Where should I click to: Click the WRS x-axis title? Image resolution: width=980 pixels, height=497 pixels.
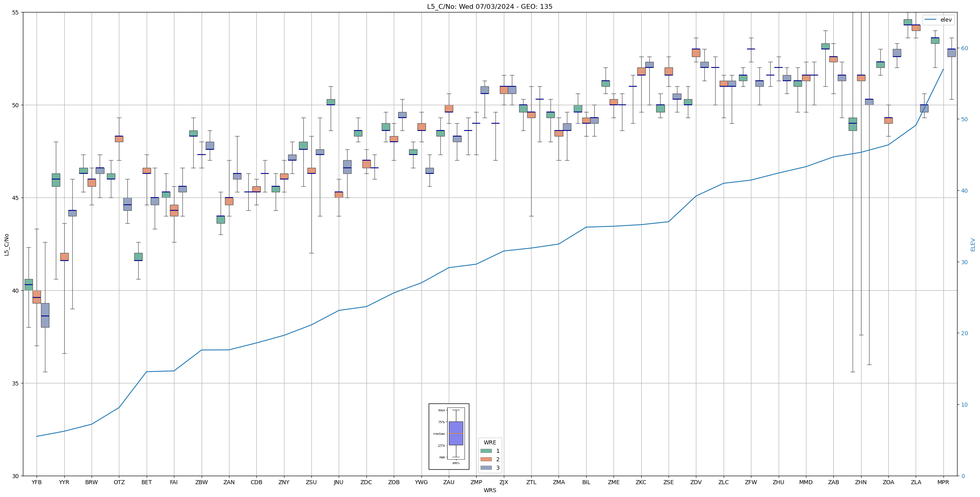tap(490, 490)
